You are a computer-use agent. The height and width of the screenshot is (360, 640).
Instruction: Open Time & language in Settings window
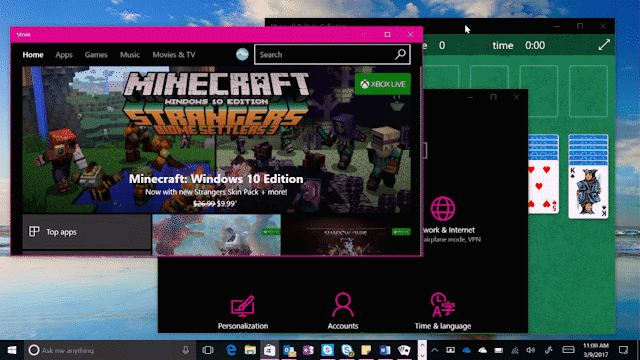pyautogui.click(x=443, y=312)
